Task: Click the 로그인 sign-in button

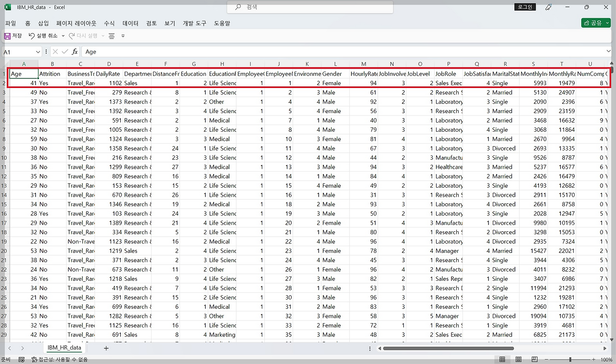Action: pos(525,7)
